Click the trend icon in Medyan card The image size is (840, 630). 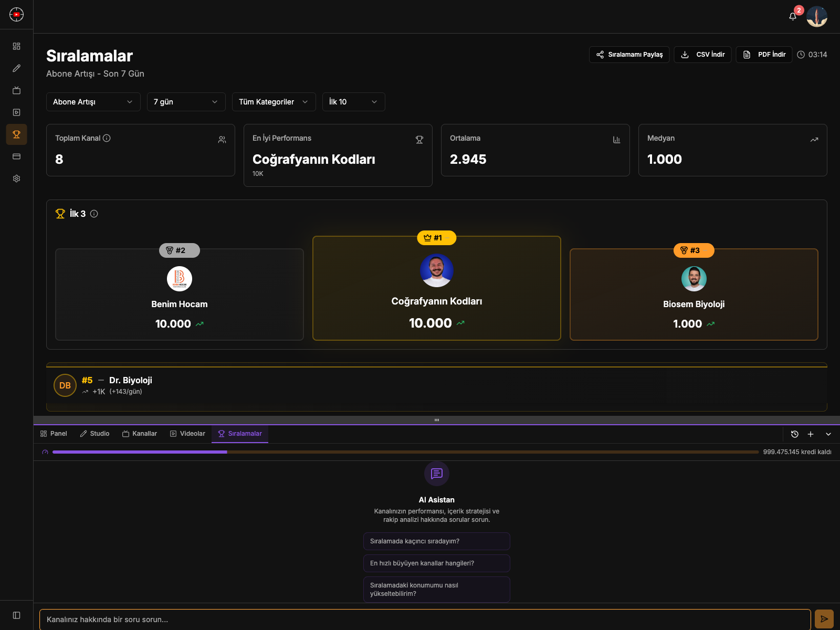click(814, 140)
